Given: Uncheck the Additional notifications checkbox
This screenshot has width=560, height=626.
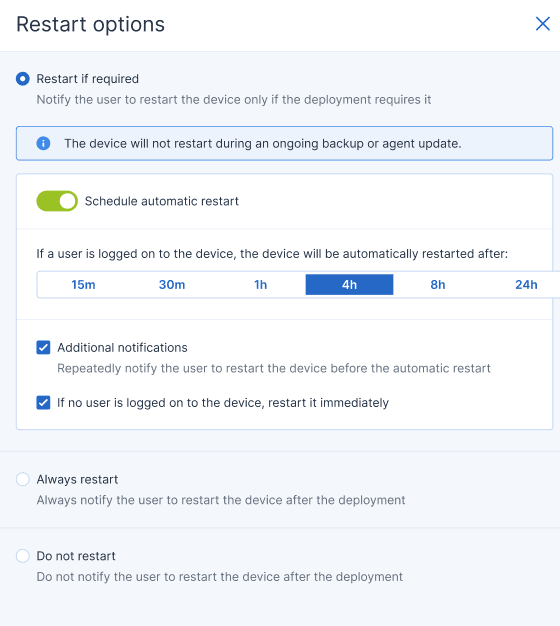Looking at the screenshot, I should (x=43, y=347).
